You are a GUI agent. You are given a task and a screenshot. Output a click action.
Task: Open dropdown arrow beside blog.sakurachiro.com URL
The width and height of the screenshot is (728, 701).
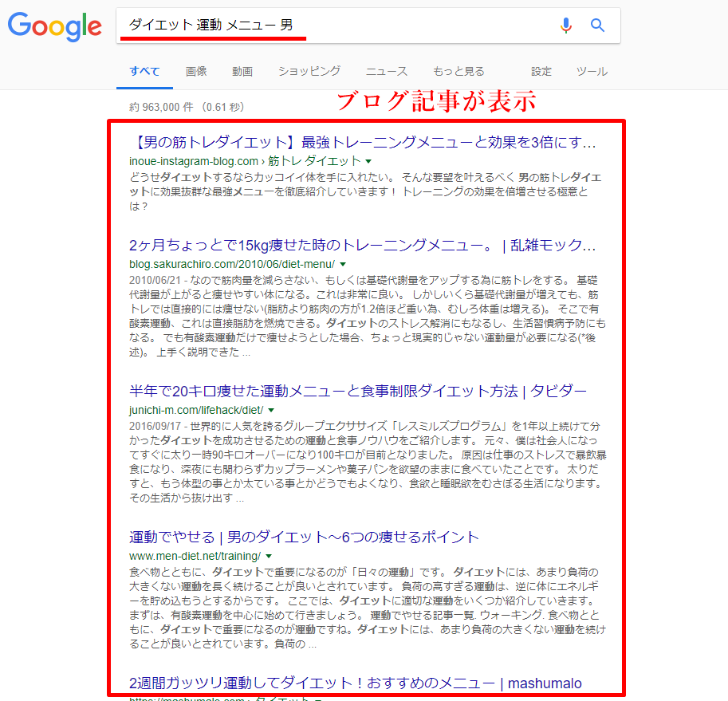click(343, 265)
